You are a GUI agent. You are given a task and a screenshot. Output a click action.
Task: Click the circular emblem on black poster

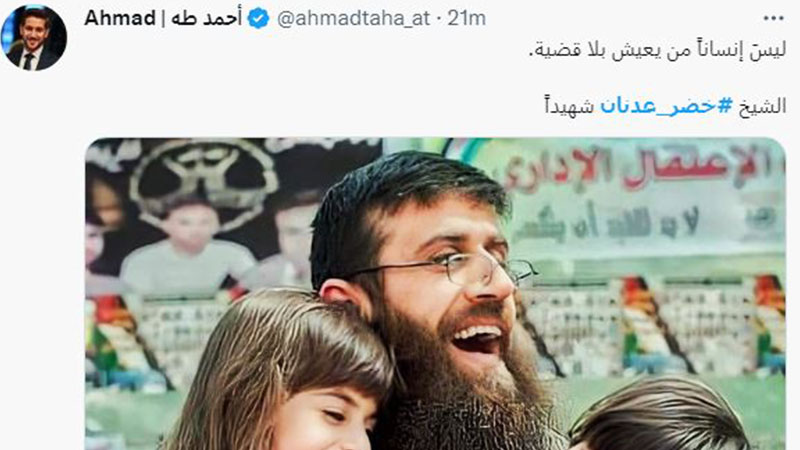tap(203, 179)
